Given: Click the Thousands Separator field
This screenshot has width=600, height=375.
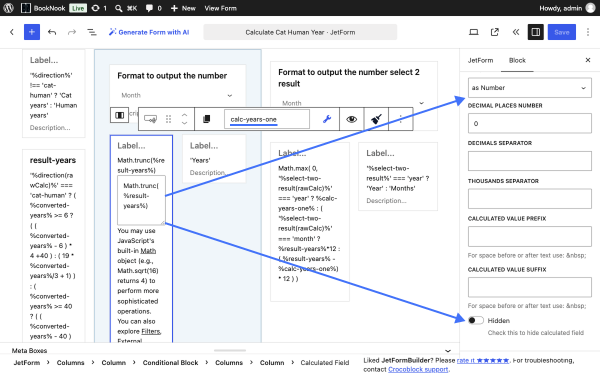Looking at the screenshot, I should [x=530, y=199].
